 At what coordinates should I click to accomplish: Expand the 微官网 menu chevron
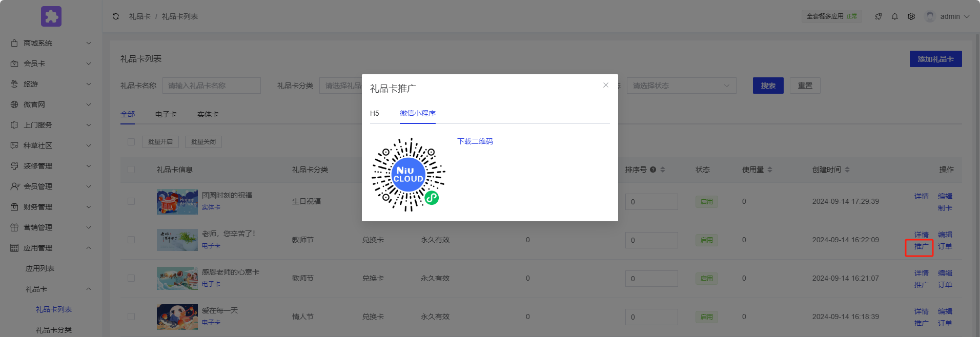(x=89, y=104)
